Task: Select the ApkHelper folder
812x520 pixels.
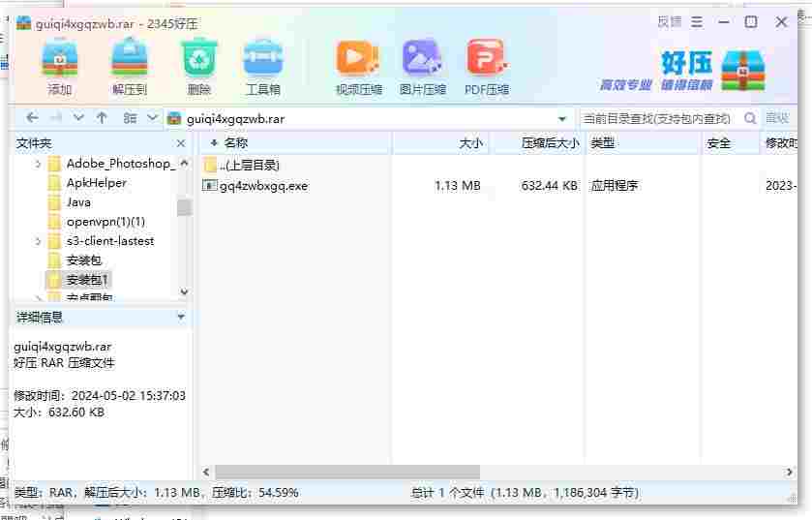Action: tap(97, 183)
